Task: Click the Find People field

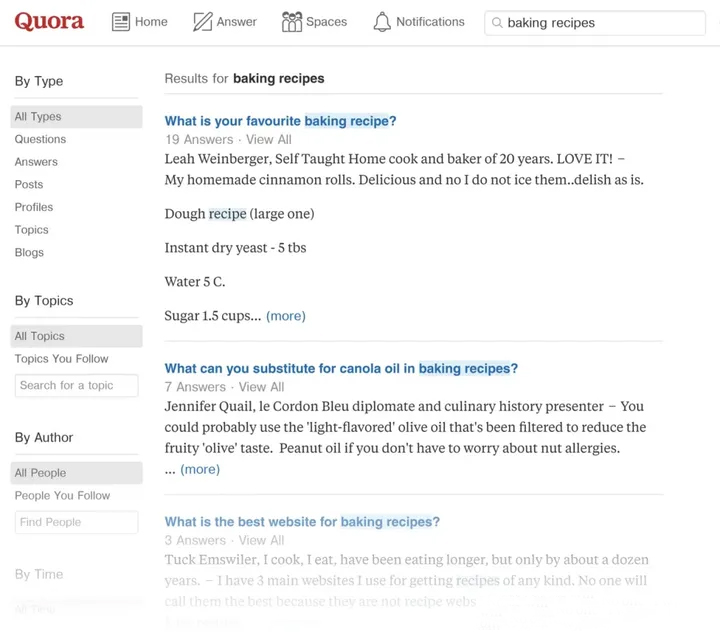Action: pos(76,522)
